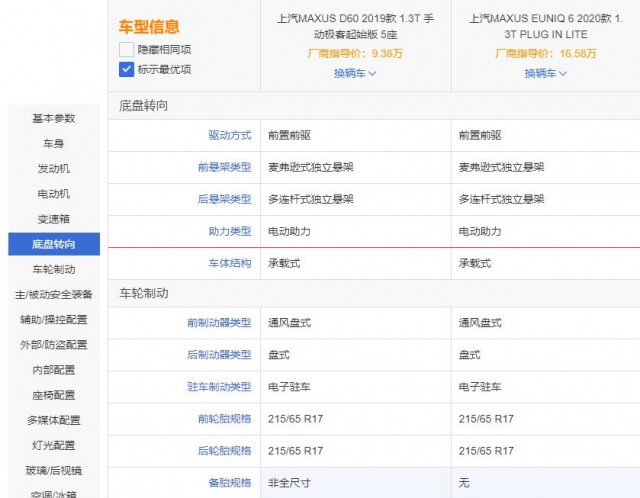Screen dimensions: 640x498
Task: Go to 外部/防盗配置 section
Action: [x=54, y=345]
